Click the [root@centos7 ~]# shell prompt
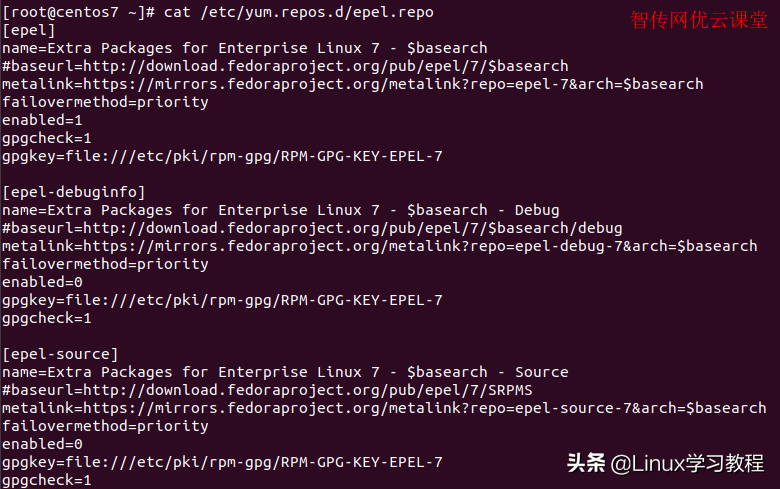Viewport: 780px width, 489px height. [79, 12]
